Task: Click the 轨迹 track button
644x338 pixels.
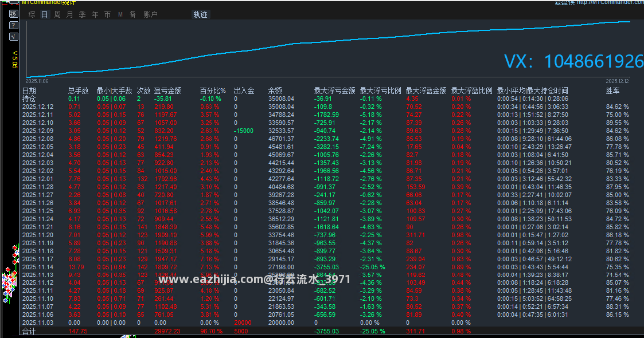Action: pyautogui.click(x=201, y=14)
